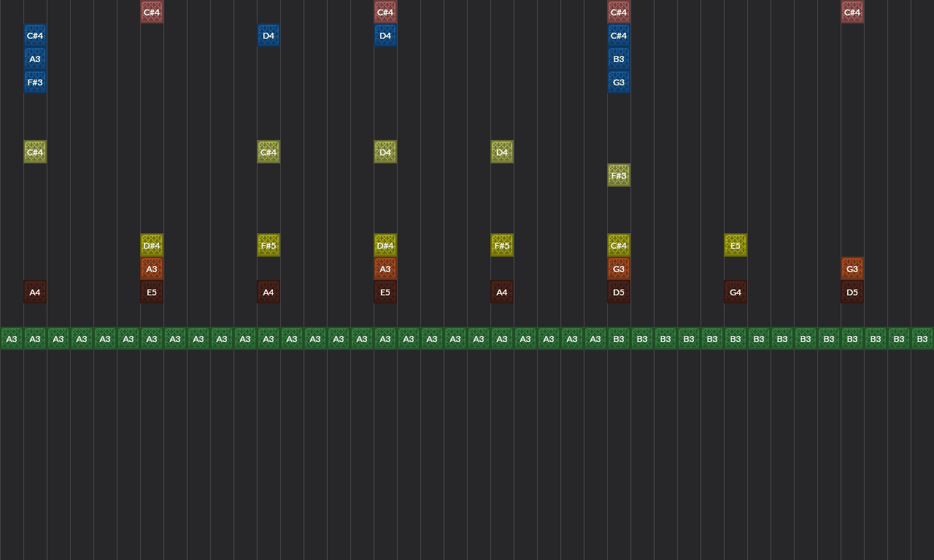The width and height of the screenshot is (934, 560).
Task: Select the rightmost D5 note below the G3
Action: pos(852,292)
